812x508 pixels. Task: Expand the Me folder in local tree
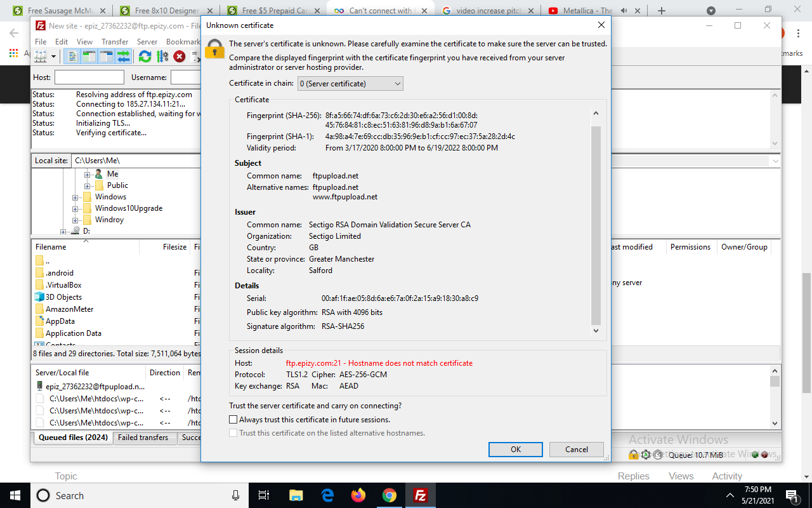coord(87,174)
